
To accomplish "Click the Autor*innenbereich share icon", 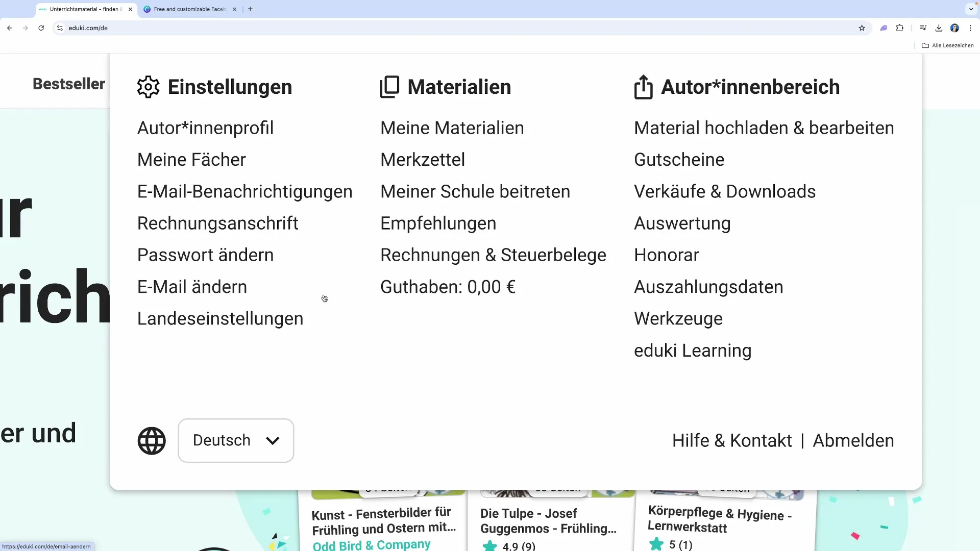I will tap(643, 87).
